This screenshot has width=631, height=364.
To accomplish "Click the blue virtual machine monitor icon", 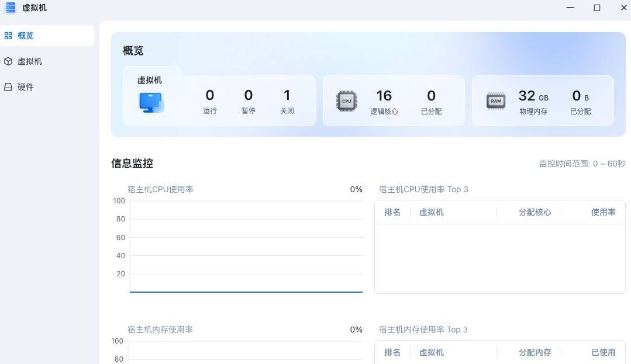I will (151, 103).
